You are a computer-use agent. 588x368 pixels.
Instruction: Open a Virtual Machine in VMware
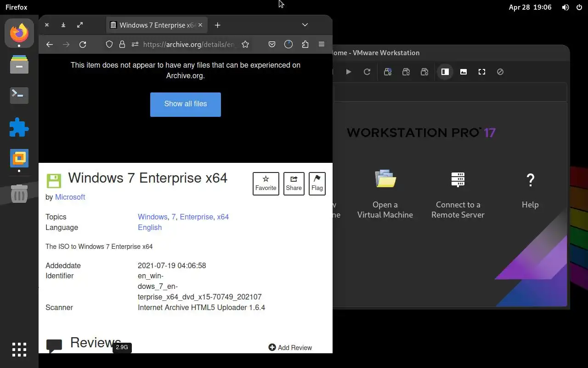pyautogui.click(x=385, y=195)
